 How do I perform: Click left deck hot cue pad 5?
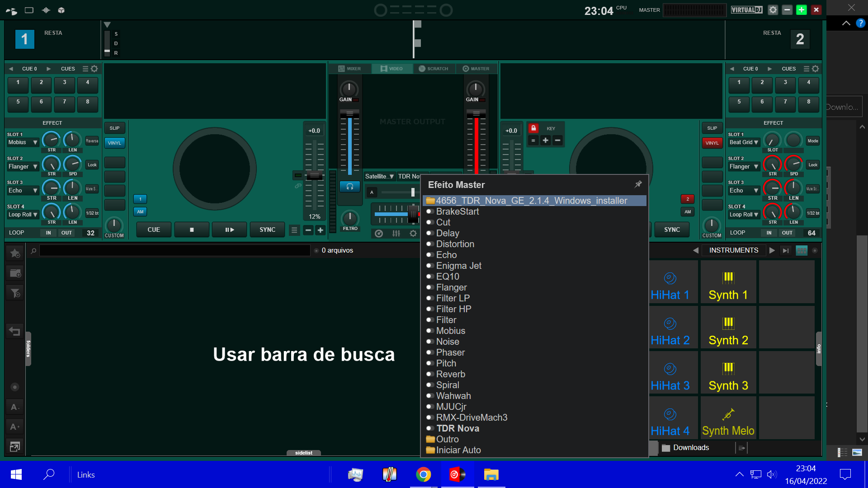coord(18,104)
